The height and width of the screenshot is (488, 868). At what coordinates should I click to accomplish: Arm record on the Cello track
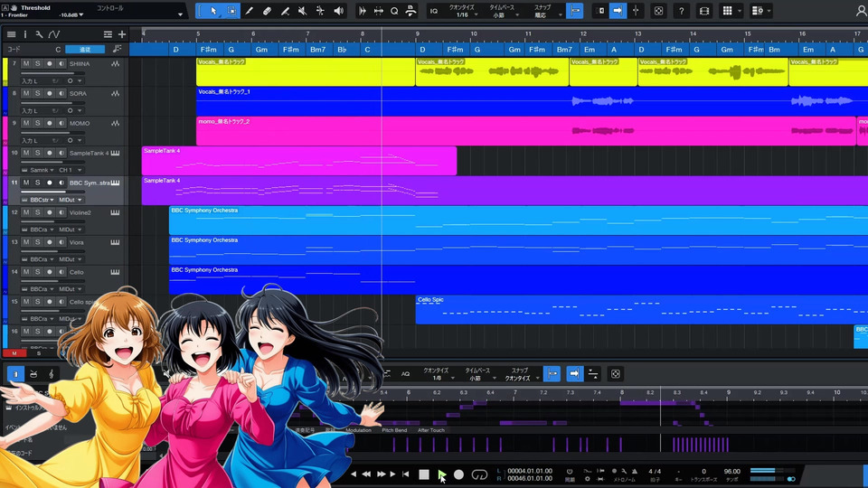click(49, 272)
